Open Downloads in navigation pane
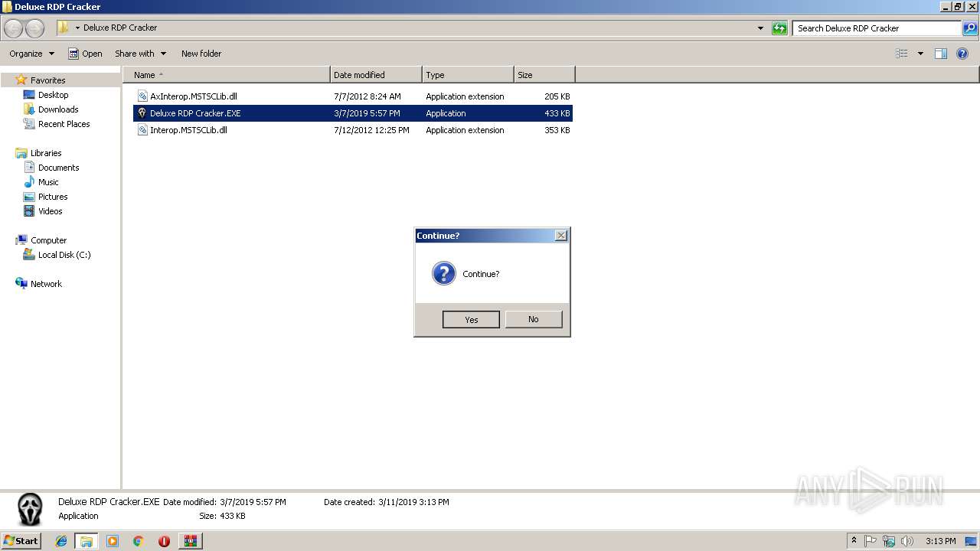The height and width of the screenshot is (551, 980). pyautogui.click(x=58, y=109)
